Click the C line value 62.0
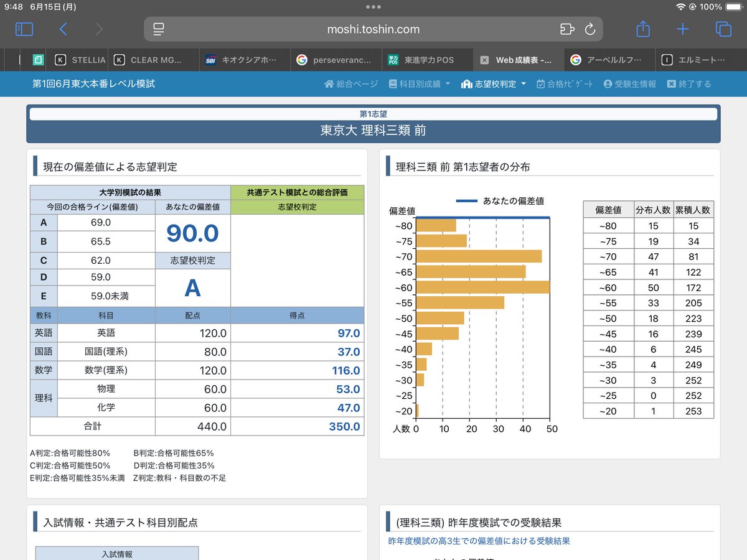747x560 pixels. point(101,261)
